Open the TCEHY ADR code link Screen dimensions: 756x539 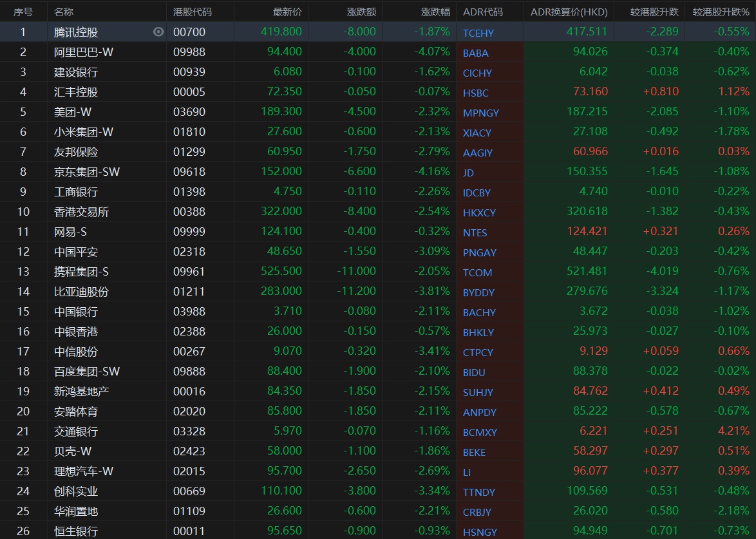coord(478,33)
